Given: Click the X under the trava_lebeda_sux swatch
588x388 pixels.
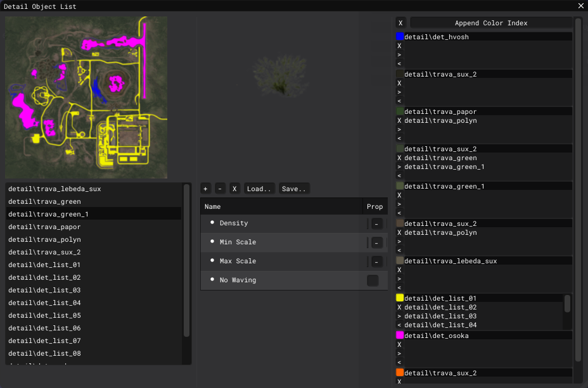Looking at the screenshot, I should [x=399, y=270].
